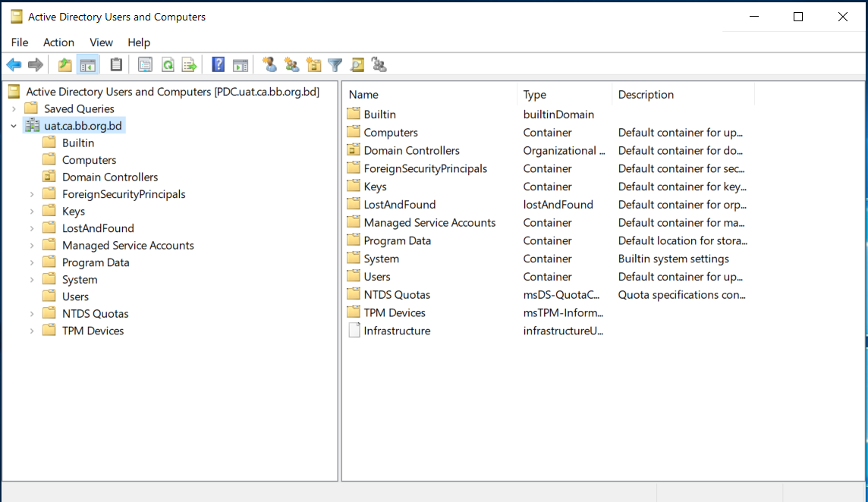Open filter options with the funnel icon
Viewport: 868px width, 502px height.
[335, 64]
